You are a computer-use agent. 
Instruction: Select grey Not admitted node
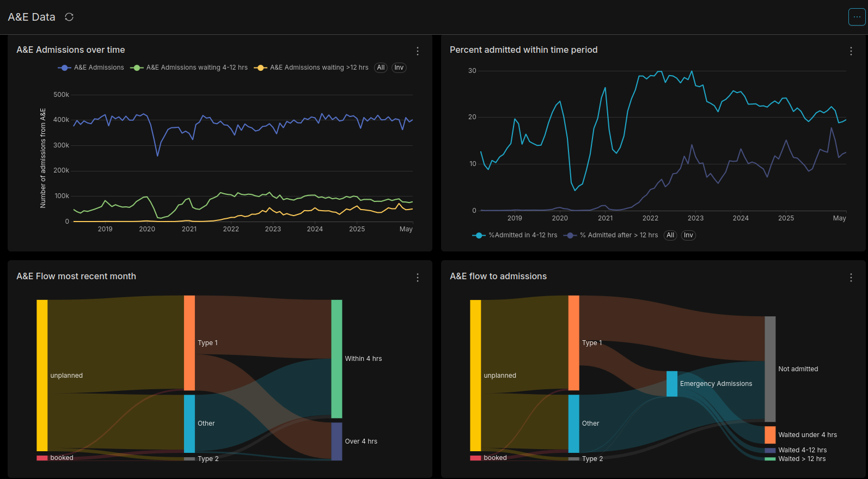(770, 369)
